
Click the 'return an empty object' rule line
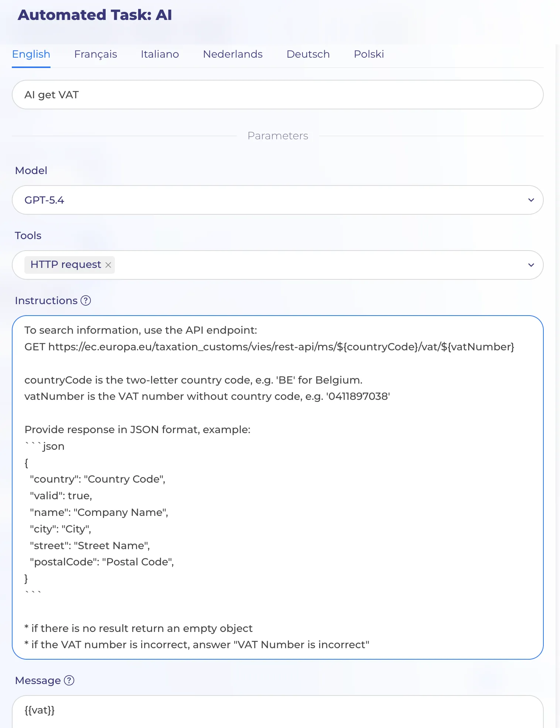click(x=139, y=628)
